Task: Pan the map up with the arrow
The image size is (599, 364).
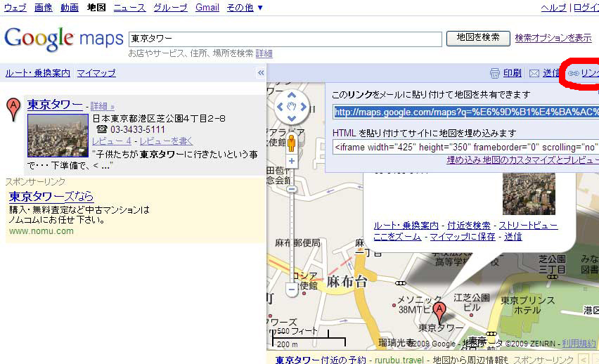Action: click(x=292, y=95)
